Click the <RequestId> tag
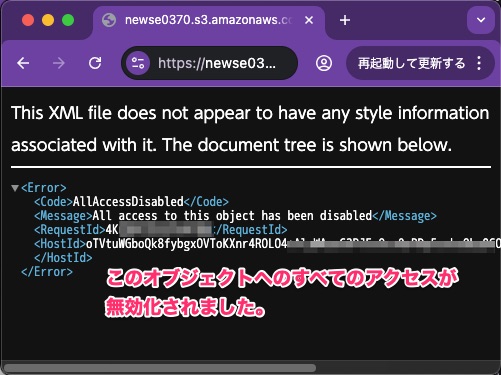Viewport: 501px width, 375px height. tap(70, 230)
